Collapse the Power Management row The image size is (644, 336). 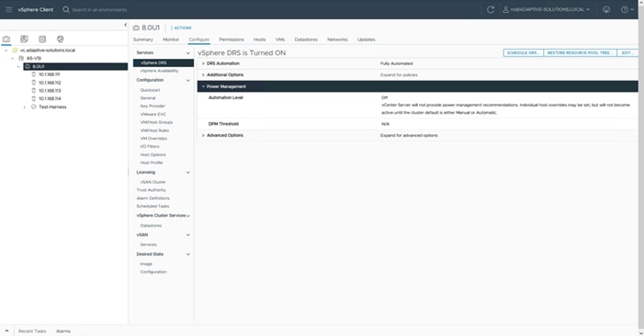point(203,86)
